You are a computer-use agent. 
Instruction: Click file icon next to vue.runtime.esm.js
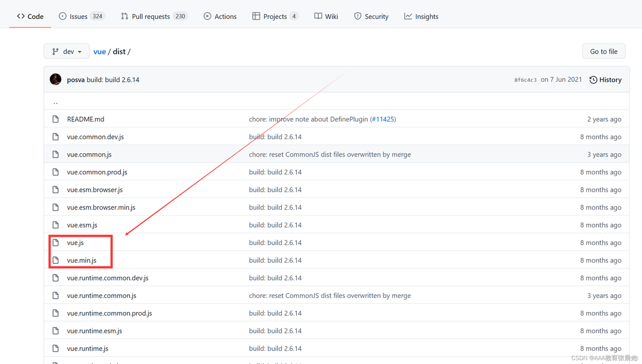coord(56,330)
